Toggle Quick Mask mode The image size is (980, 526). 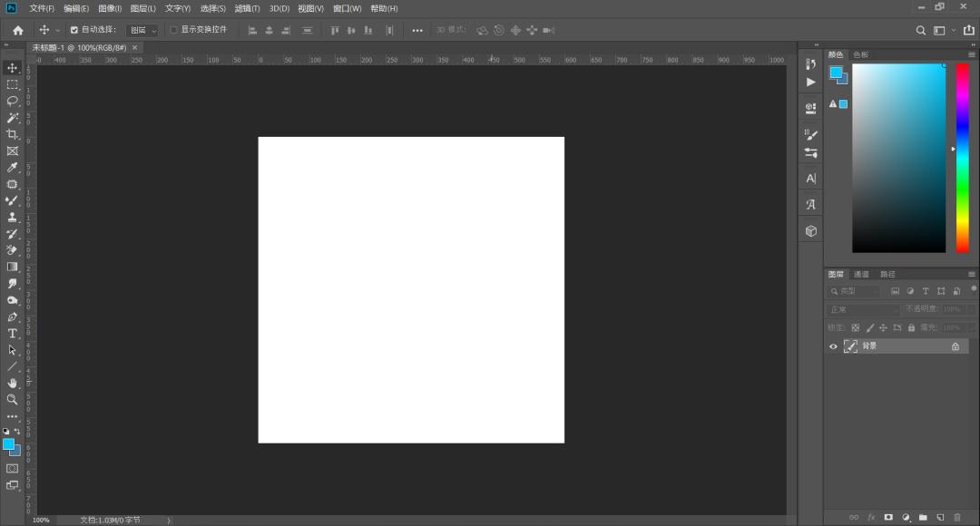pyautogui.click(x=12, y=469)
